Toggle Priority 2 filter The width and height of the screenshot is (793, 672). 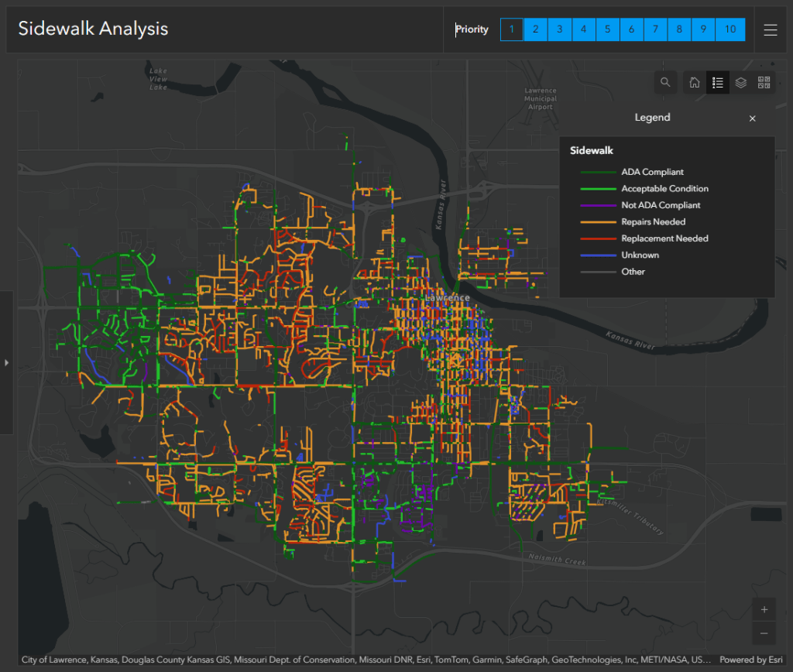[535, 30]
